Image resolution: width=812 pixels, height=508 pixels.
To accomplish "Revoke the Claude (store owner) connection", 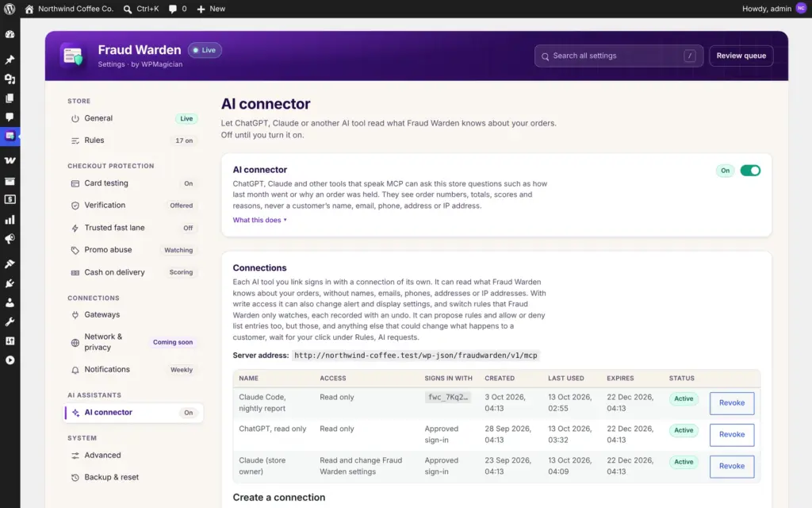I will click(x=731, y=466).
